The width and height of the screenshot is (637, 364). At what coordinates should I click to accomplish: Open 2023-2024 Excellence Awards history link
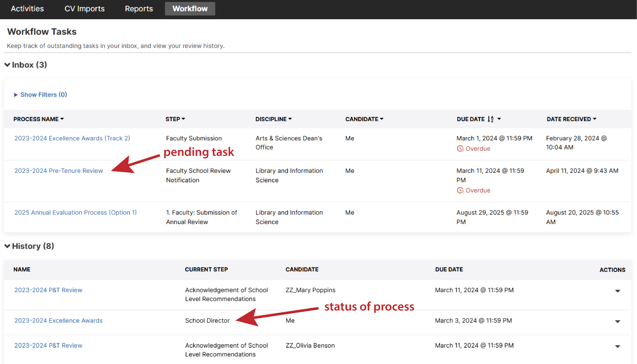click(59, 321)
